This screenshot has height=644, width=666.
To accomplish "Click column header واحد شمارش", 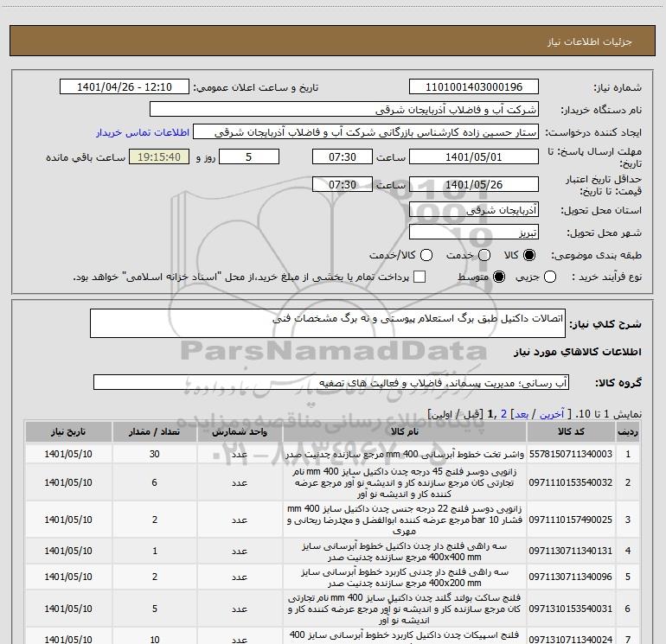I will coord(240,431).
